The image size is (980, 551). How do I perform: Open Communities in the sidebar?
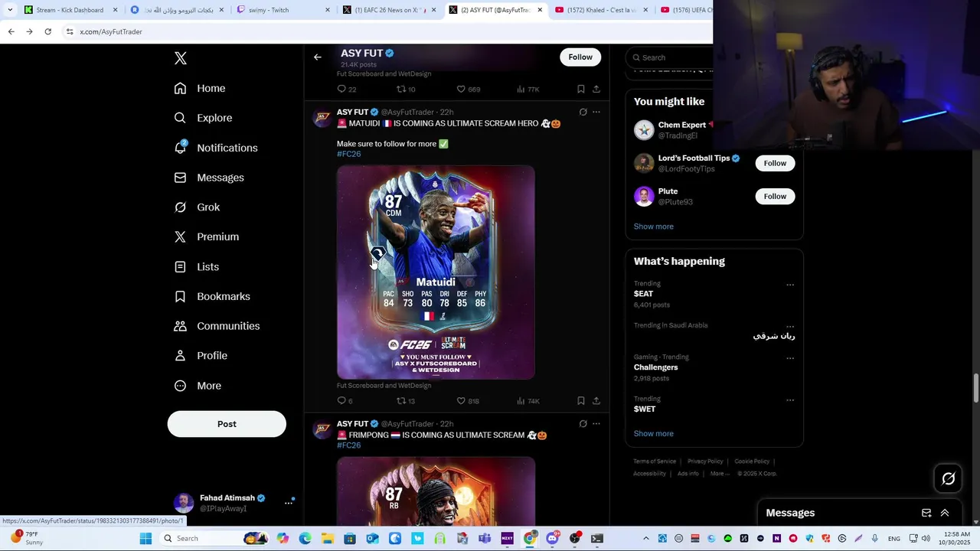tap(217, 326)
